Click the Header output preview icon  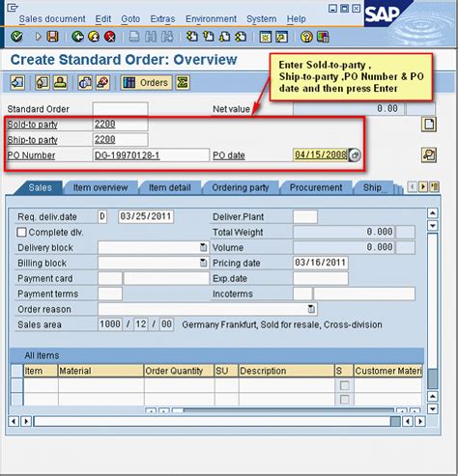pyautogui.click(x=43, y=82)
